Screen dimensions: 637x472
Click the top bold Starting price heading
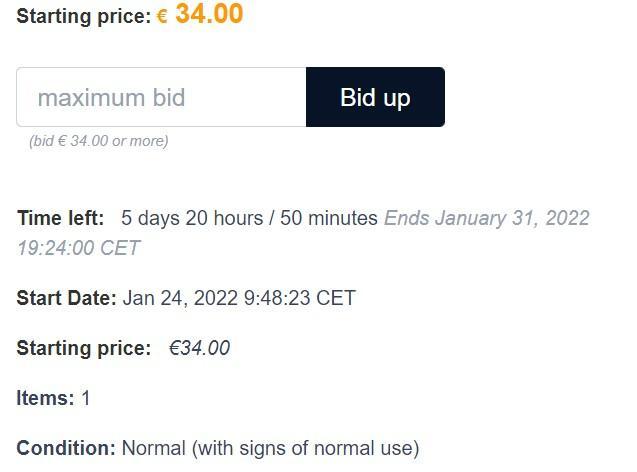click(x=84, y=17)
